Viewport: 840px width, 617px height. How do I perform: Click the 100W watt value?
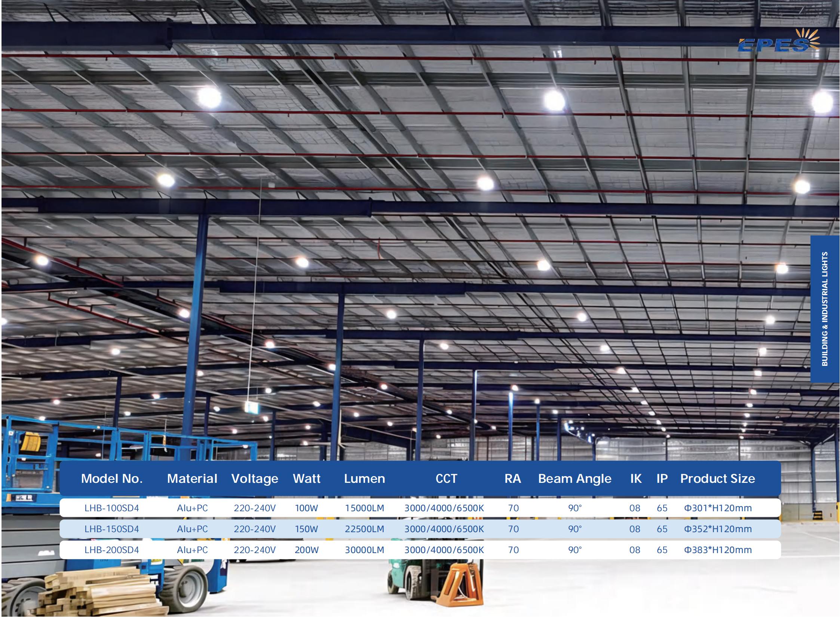point(306,508)
